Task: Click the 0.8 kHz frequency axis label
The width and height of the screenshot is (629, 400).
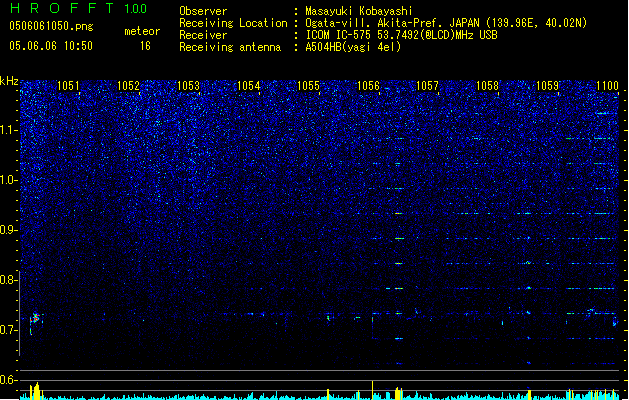Action: point(9,280)
